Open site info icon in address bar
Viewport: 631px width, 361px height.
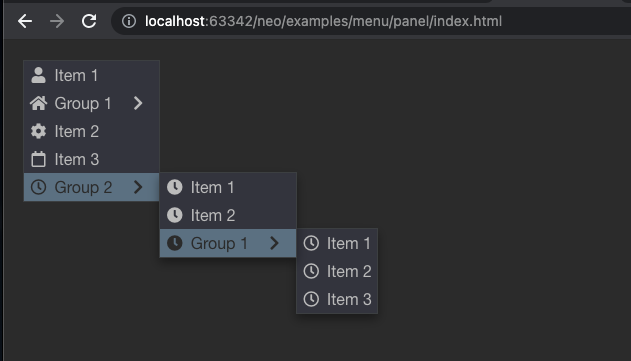point(129,21)
